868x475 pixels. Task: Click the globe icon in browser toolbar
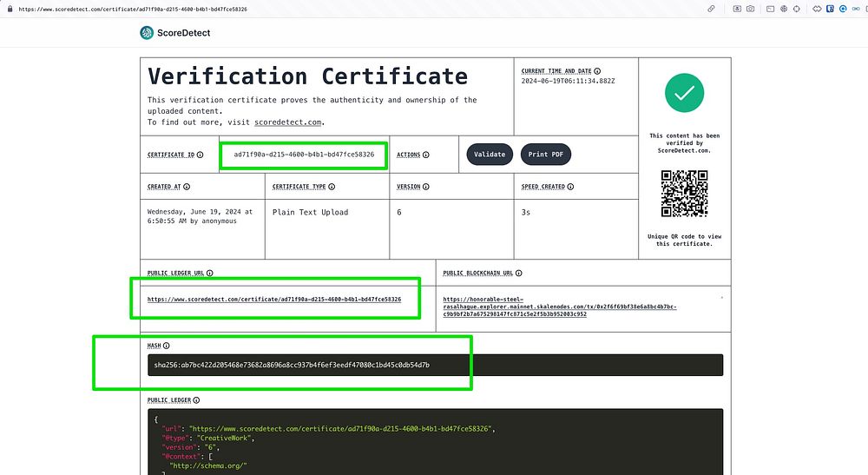(x=783, y=9)
